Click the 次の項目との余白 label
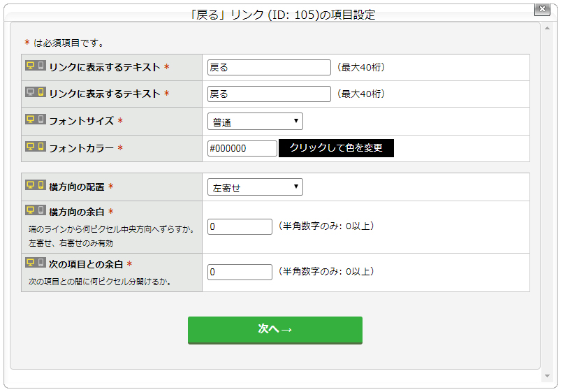This screenshot has width=563, height=392. pos(86,264)
